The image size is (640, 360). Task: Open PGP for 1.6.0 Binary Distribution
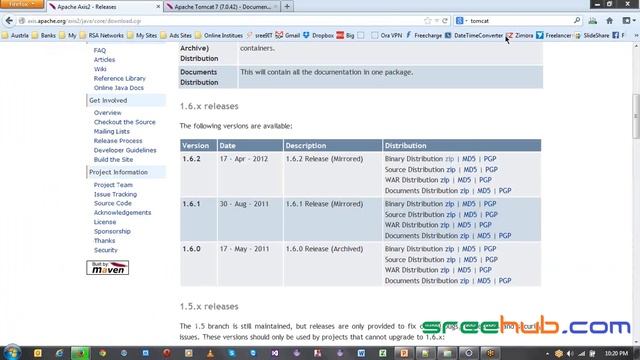pos(490,249)
